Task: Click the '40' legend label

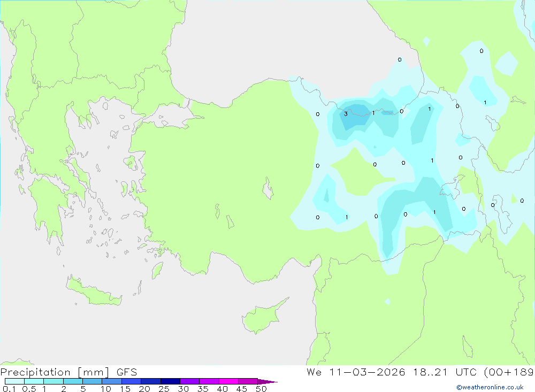Action: coord(223,389)
